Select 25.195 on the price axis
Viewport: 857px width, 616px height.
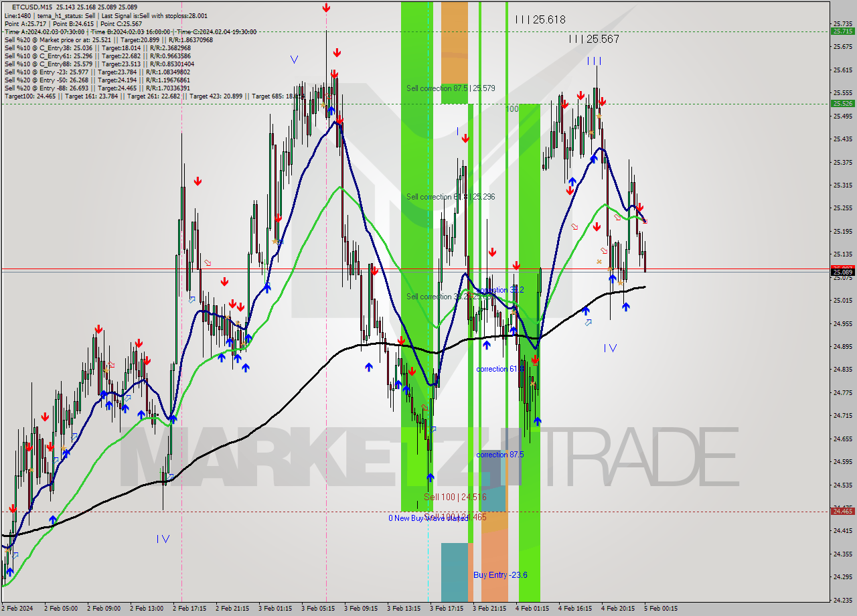(x=843, y=232)
